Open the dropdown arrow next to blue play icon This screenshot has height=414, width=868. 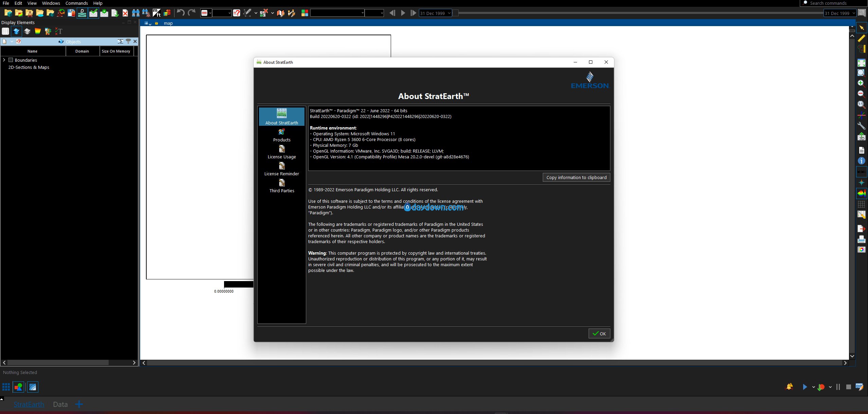[x=813, y=387]
